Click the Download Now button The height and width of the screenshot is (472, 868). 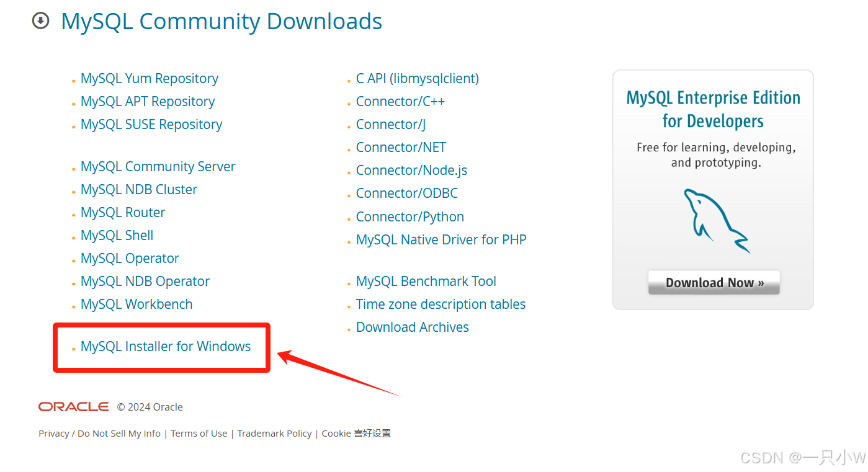pyautogui.click(x=714, y=283)
